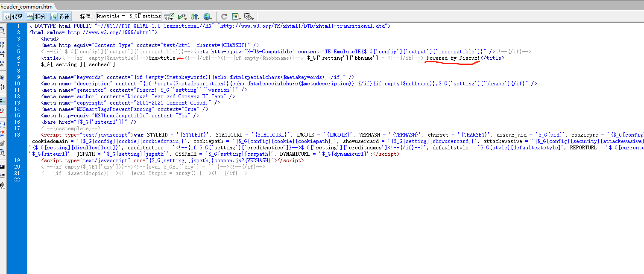Image resolution: width=644 pixels, height=274 pixels.
Task: Click the $navtitle variable on line 6
Action: [162, 58]
